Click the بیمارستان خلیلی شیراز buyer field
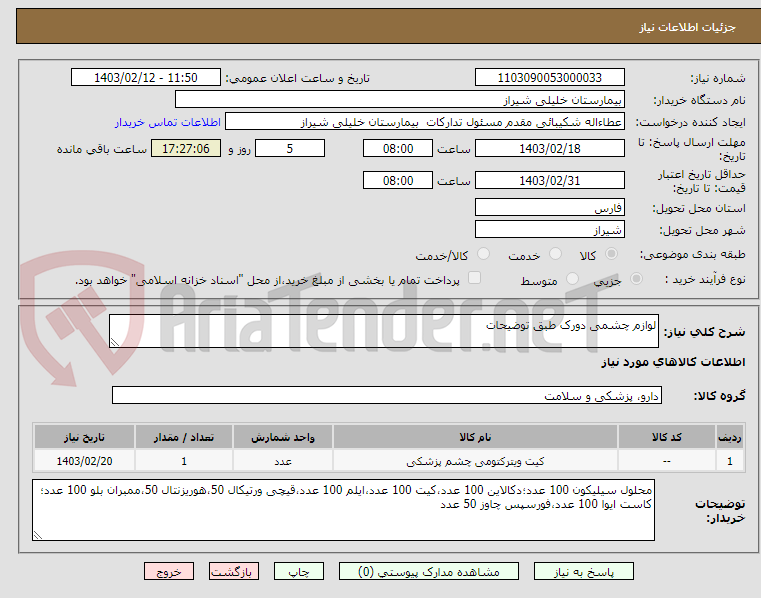Image resolution: width=761 pixels, height=598 pixels. (x=399, y=100)
